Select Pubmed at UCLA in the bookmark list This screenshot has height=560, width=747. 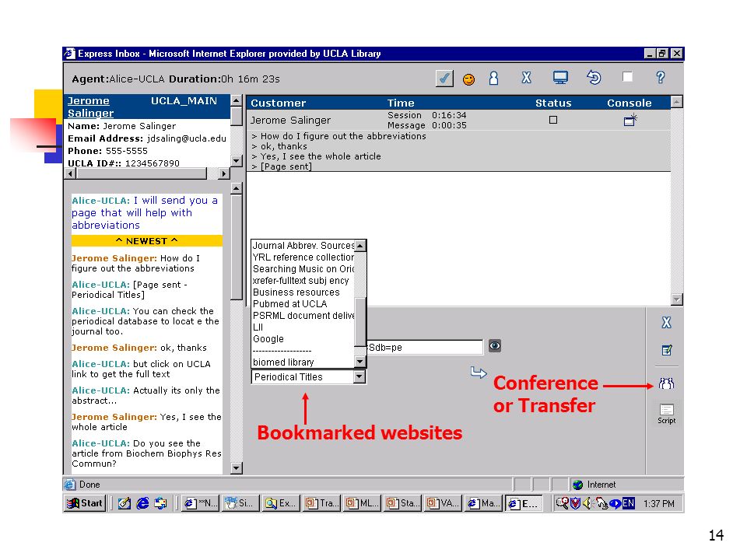[303, 304]
